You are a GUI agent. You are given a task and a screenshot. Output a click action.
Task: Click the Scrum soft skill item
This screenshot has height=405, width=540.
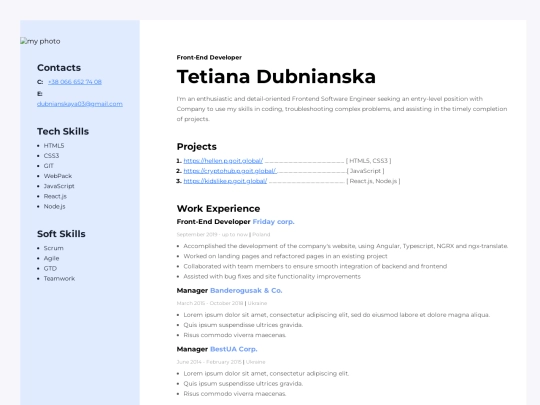pyautogui.click(x=53, y=248)
